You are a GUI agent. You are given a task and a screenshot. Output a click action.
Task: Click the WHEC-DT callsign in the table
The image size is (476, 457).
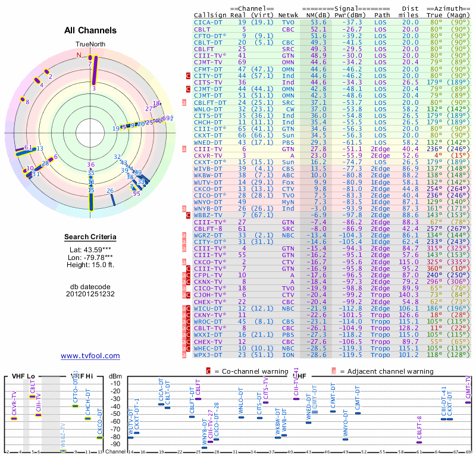[x=208, y=348]
